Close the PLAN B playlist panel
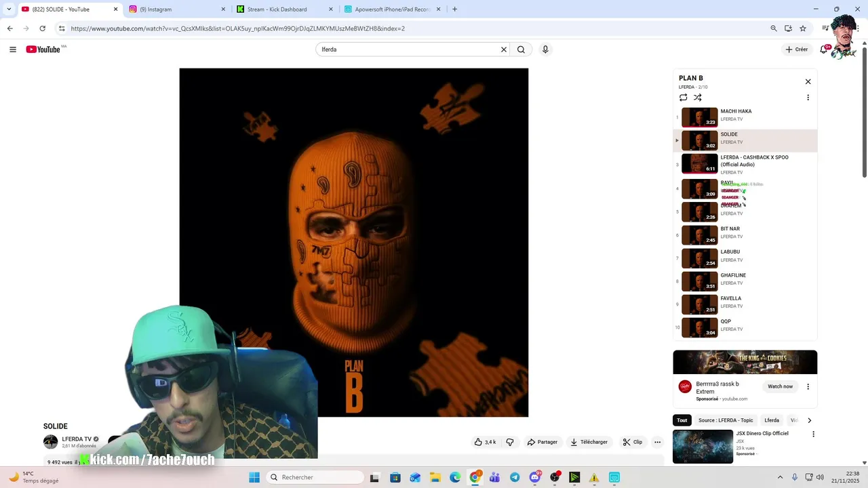This screenshot has height=488, width=868. click(x=808, y=81)
